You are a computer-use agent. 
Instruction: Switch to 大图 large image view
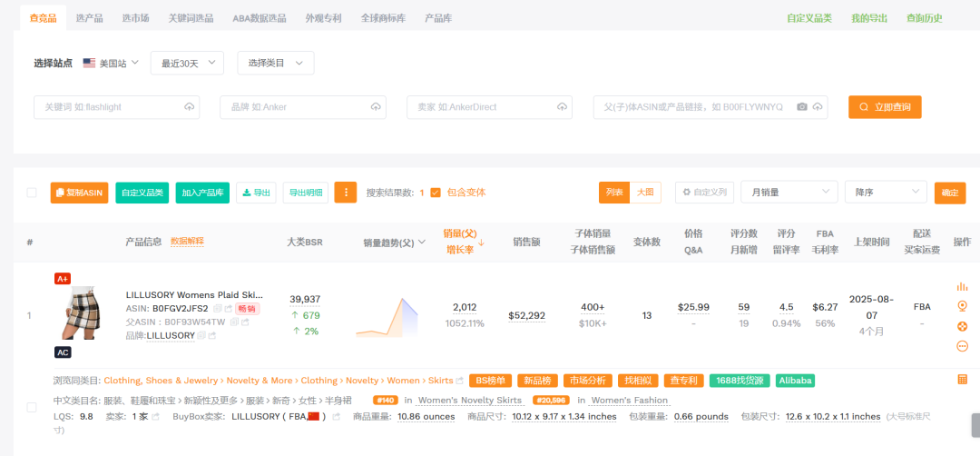(645, 193)
